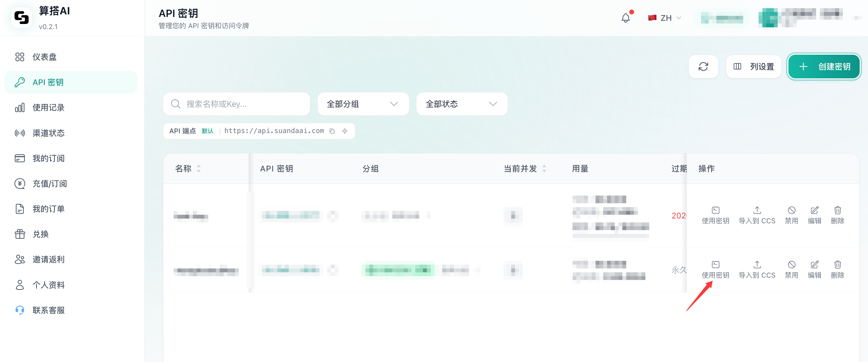Click the 算搭AI logo icon
The width and height of the screenshot is (868, 362).
coord(21,18)
